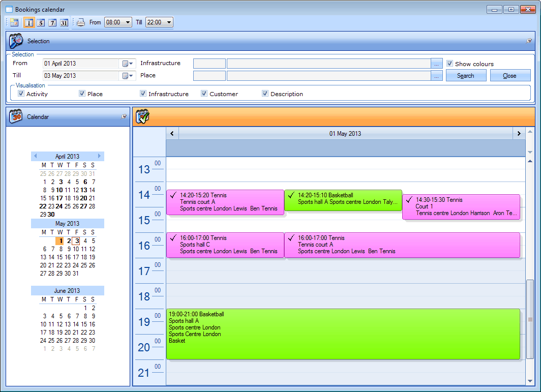Toggle the Show colours checkbox

449,64
